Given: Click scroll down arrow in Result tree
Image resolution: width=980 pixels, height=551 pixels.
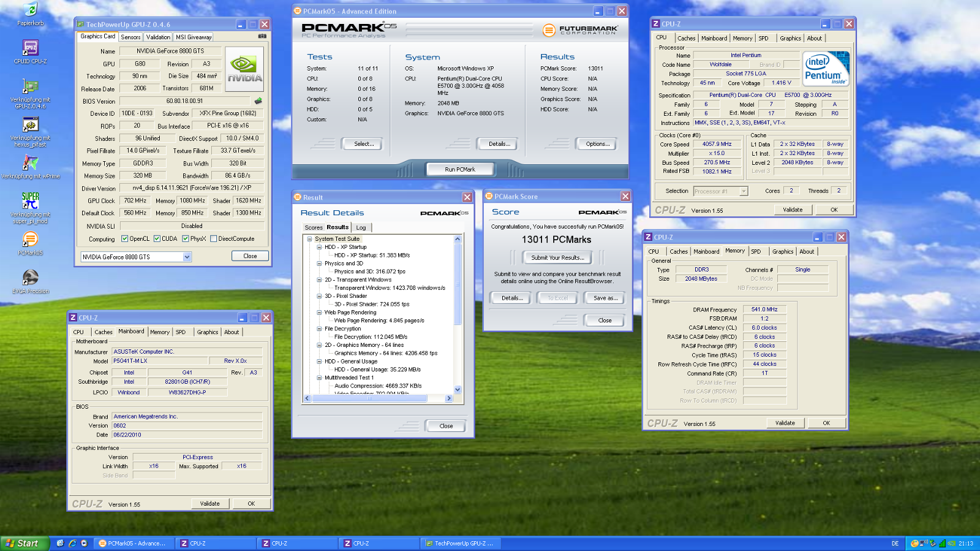Looking at the screenshot, I should (x=458, y=390).
